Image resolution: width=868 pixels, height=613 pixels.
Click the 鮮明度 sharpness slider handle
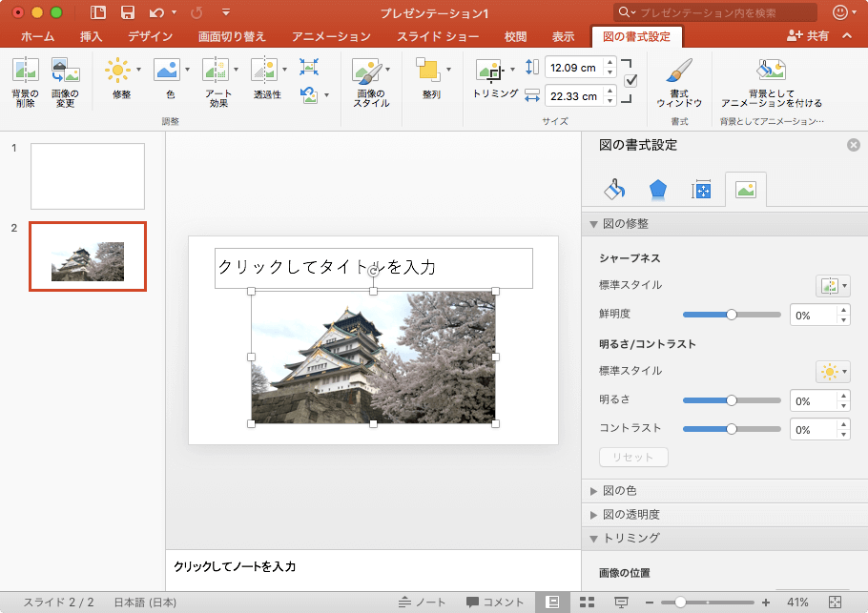(732, 315)
